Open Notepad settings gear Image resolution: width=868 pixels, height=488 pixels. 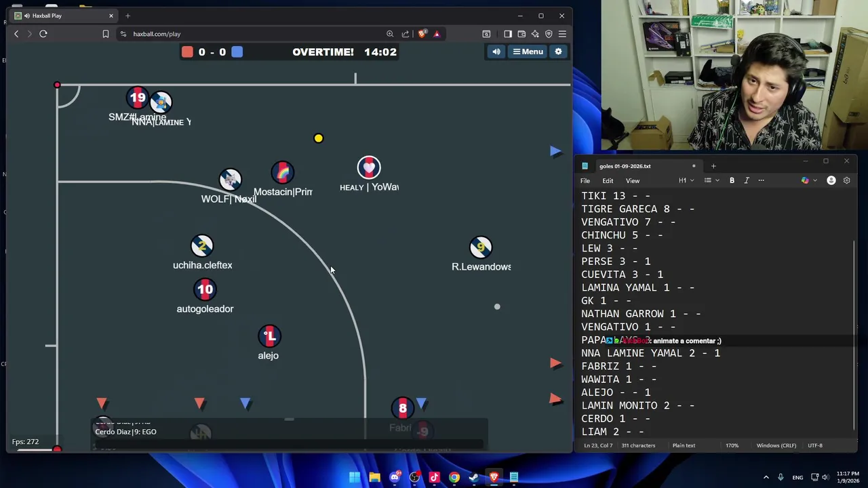(846, 181)
